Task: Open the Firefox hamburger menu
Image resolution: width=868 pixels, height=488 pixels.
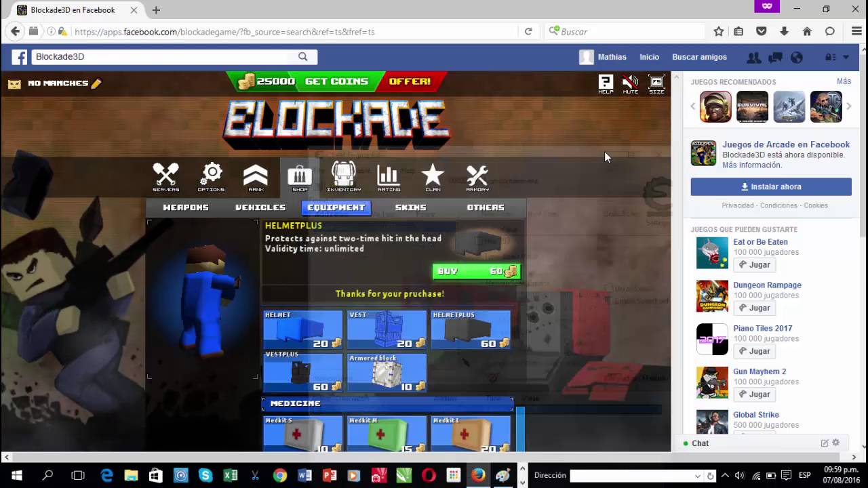Action: 856,31
